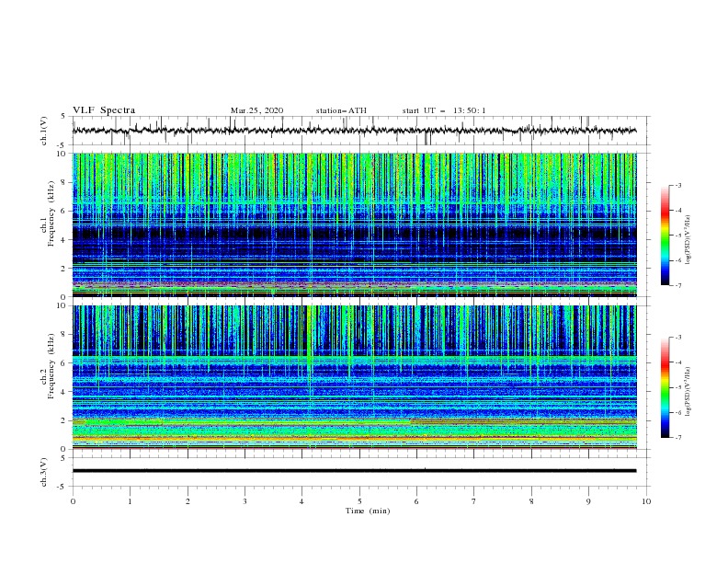Screen dimensions: 728x563
Task: Click the ch.2 spectrogram plot area
Action: pyautogui.click(x=354, y=377)
